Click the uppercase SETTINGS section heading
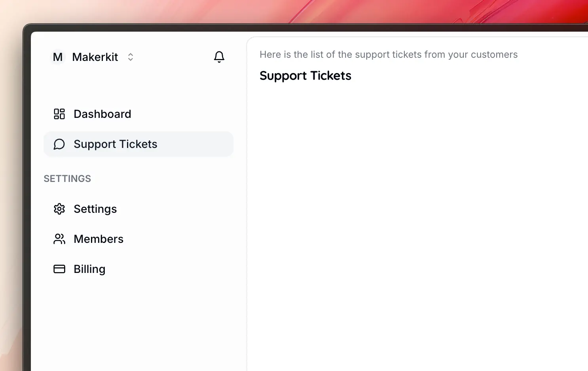This screenshot has height=371, width=588. (x=67, y=179)
